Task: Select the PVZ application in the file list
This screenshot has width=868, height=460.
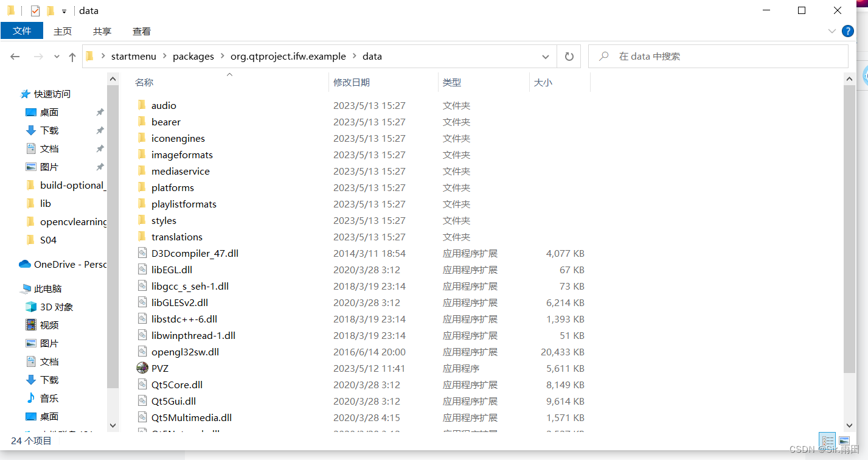Action: (160, 368)
